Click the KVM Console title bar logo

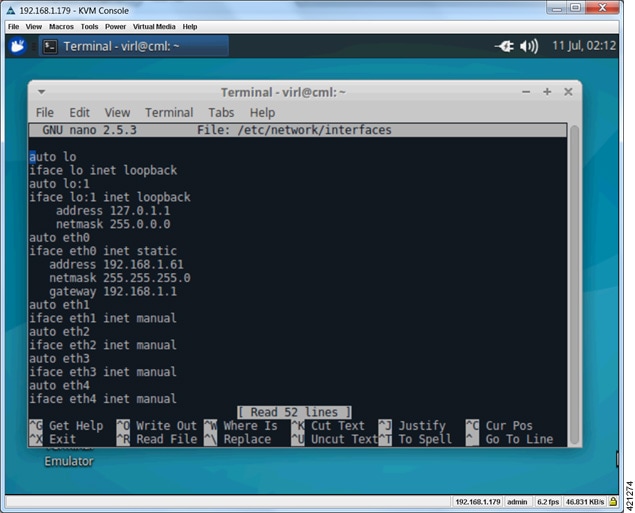(x=11, y=11)
